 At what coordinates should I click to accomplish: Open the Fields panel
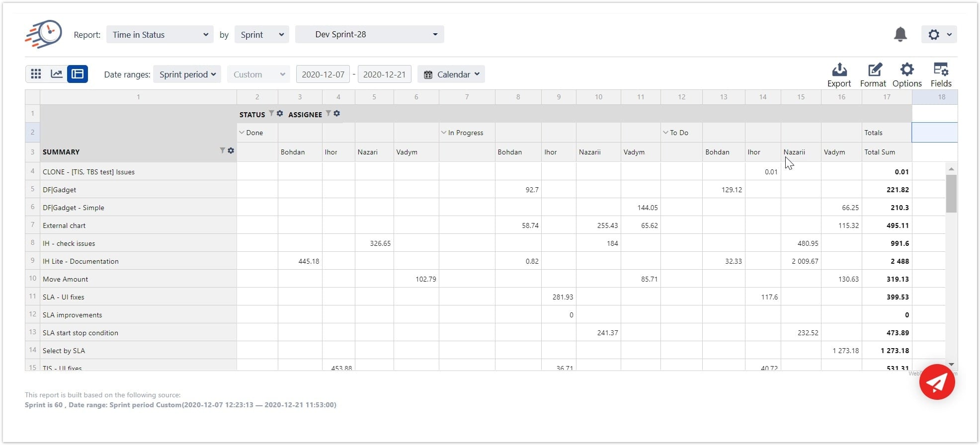click(941, 75)
